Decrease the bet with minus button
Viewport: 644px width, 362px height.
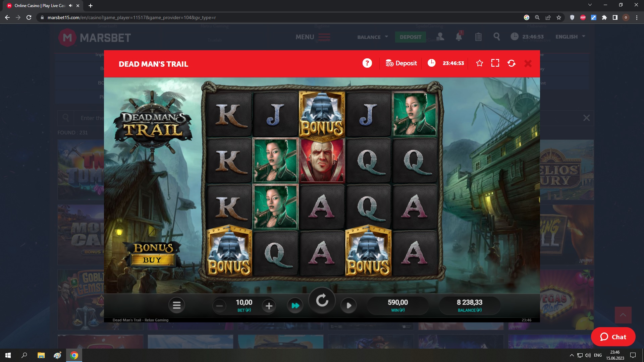click(219, 306)
